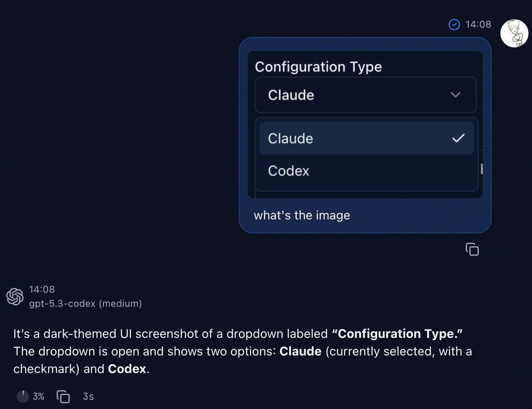Click bold "Claude" word in the reply
The image size is (532, 409).
coord(300,352)
